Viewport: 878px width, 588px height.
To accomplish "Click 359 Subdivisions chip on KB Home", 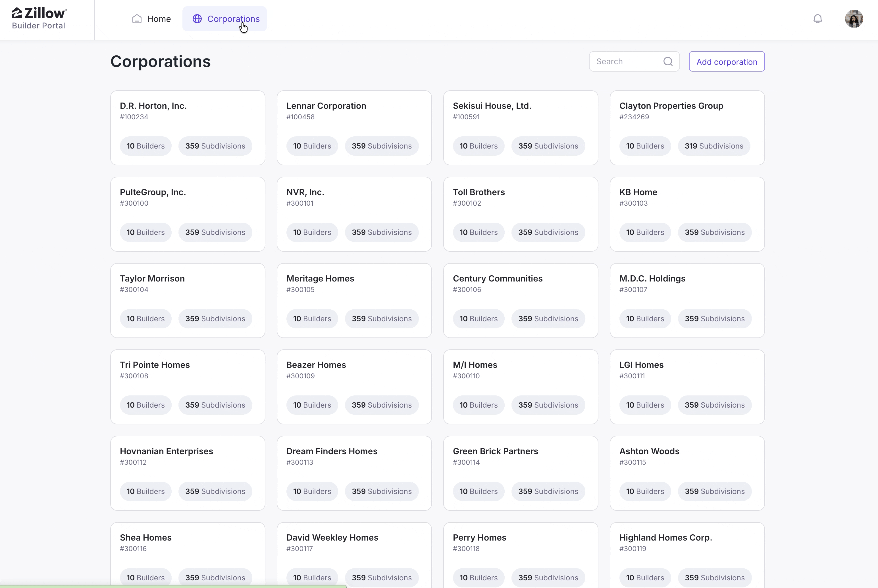I will coord(715,232).
